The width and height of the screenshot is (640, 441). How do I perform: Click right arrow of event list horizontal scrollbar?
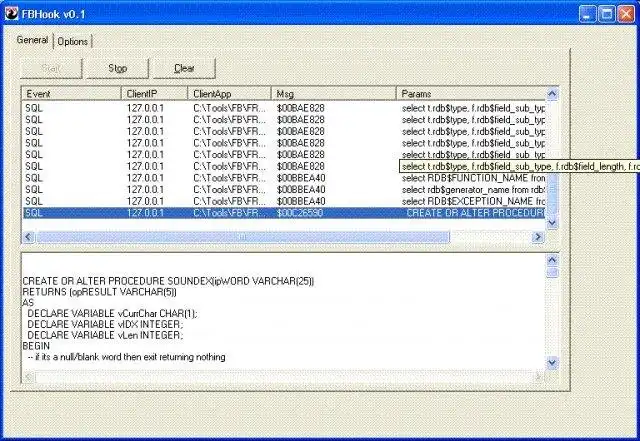tap(538, 237)
